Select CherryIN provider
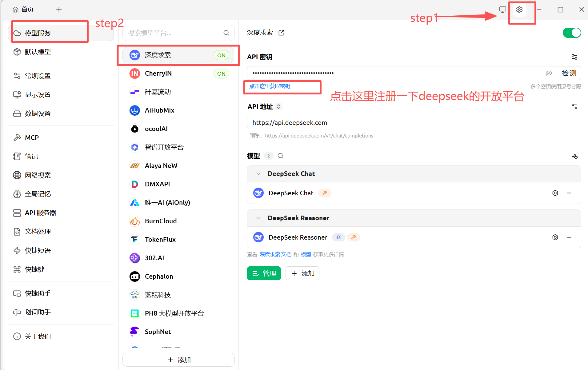The image size is (588, 370). pos(178,74)
